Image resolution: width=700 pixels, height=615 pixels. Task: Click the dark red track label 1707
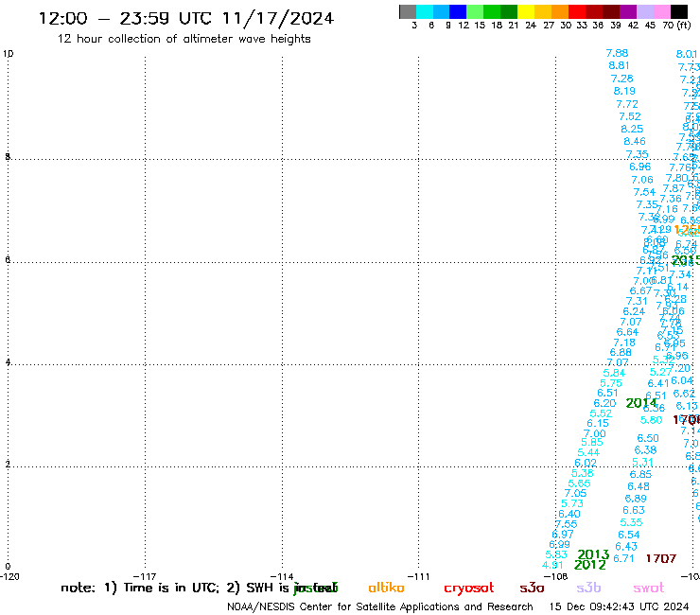661,558
